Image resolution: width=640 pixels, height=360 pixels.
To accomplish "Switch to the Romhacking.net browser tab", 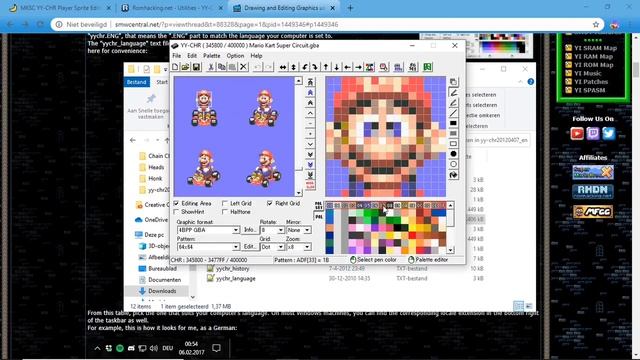I will tap(173, 8).
